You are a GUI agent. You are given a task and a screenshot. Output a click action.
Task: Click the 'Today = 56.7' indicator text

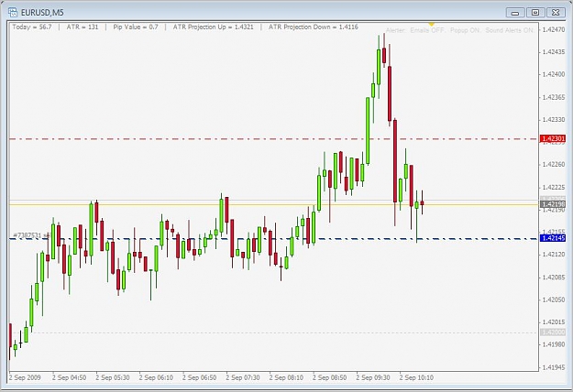click(x=32, y=27)
